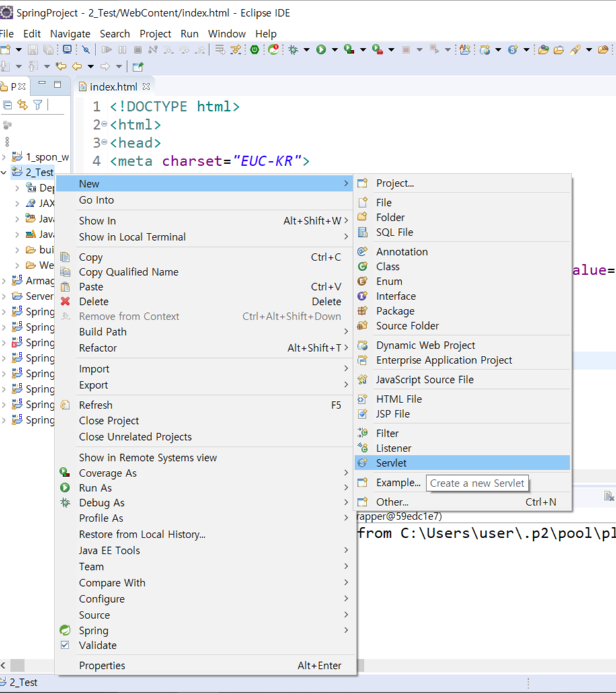Image resolution: width=616 pixels, height=693 pixels.
Task: Click the Forward arrow navigation icon
Action: click(105, 67)
